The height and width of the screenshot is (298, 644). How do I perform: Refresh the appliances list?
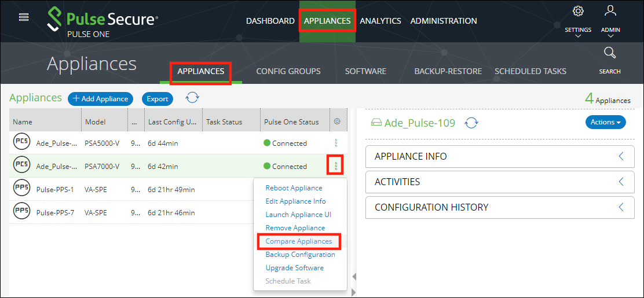(192, 98)
